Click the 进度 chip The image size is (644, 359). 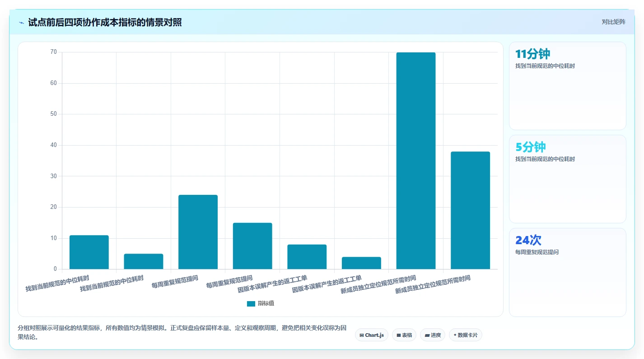(x=433, y=335)
